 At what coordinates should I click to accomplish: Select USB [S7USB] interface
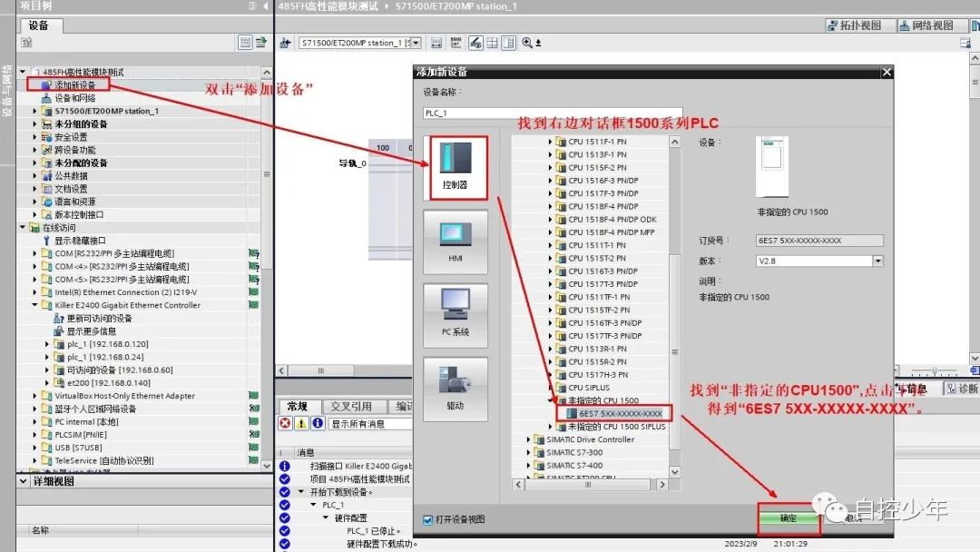77,448
